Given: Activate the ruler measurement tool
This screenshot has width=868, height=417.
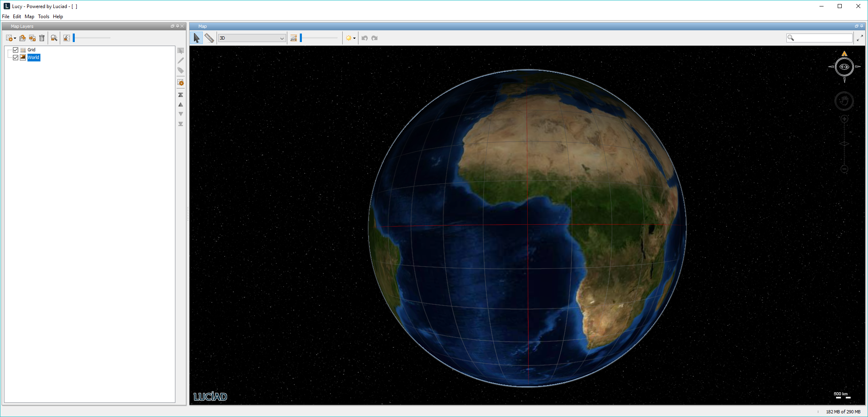Looking at the screenshot, I should click(x=209, y=38).
